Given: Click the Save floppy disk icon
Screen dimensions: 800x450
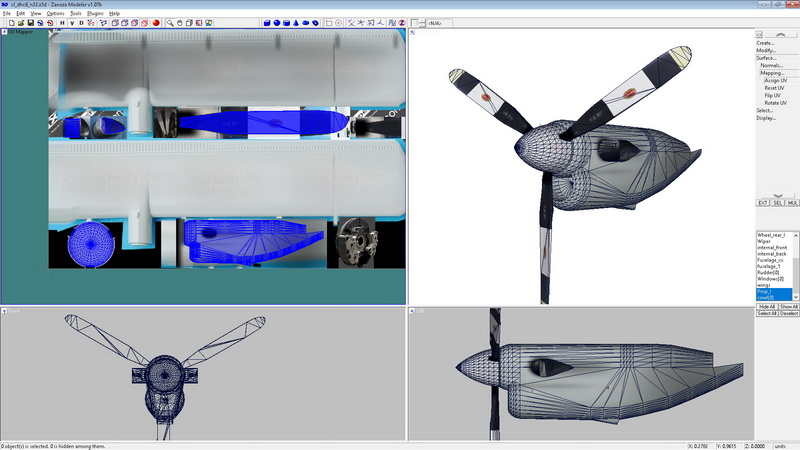Looking at the screenshot, I should coord(30,22).
